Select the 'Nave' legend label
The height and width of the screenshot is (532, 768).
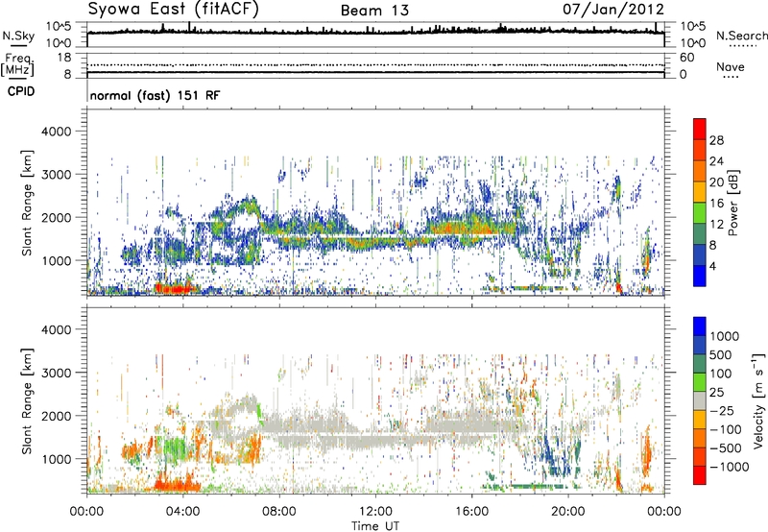tap(731, 66)
